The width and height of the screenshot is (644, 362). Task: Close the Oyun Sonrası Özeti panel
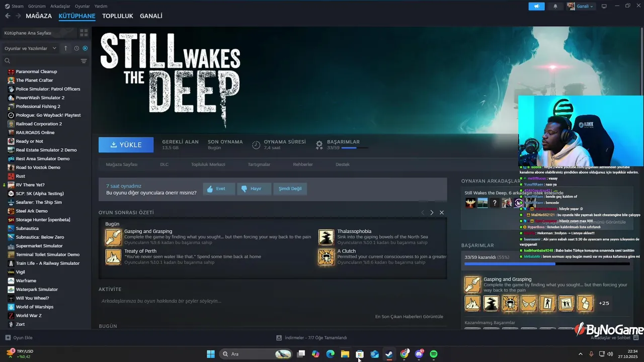442,213
